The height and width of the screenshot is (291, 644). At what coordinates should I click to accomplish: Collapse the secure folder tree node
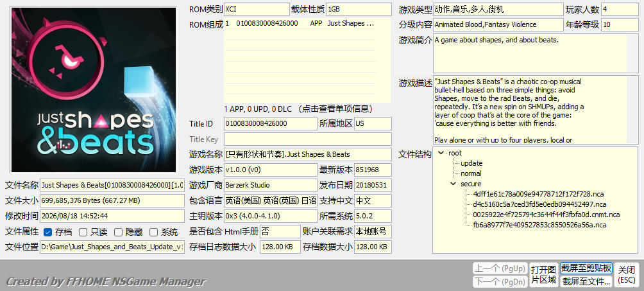(453, 184)
